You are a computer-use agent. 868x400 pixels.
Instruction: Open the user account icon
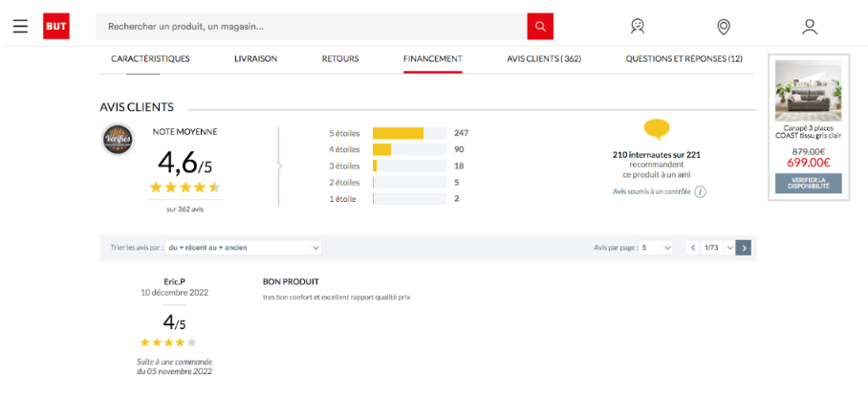tap(810, 26)
